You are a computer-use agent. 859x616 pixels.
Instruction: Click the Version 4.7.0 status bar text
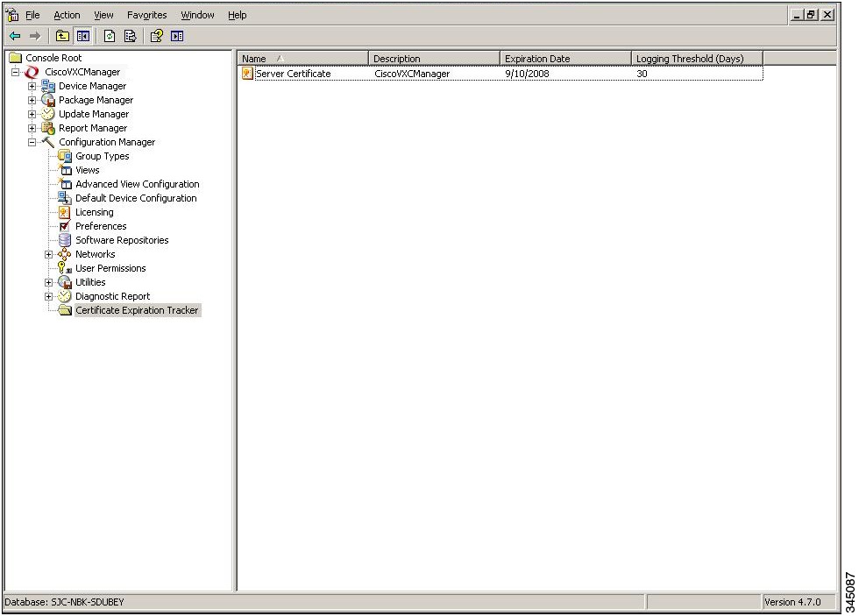792,602
